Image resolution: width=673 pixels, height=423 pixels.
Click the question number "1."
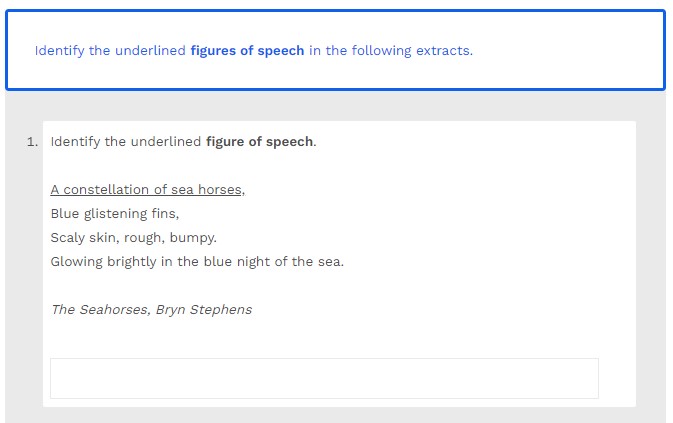click(x=33, y=142)
